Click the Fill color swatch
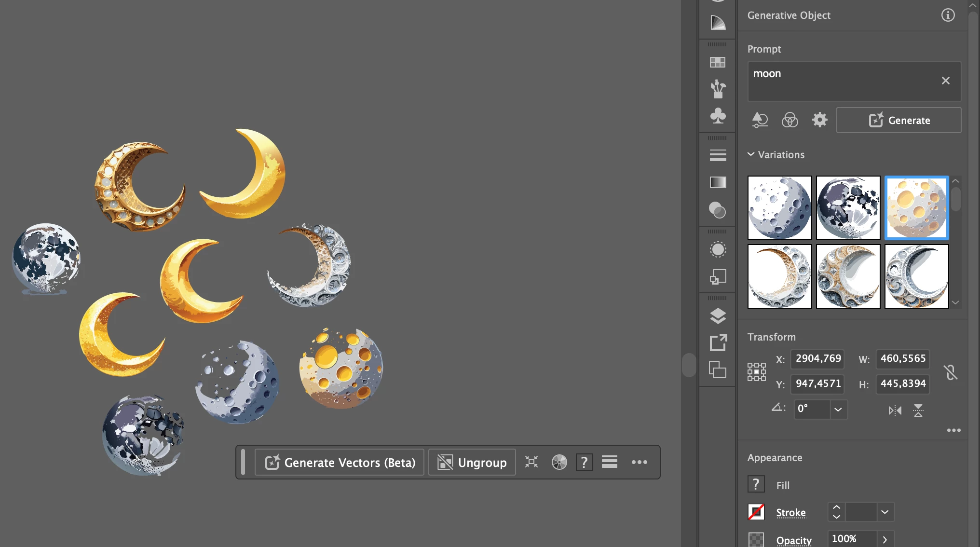This screenshot has height=547, width=980. (756, 484)
